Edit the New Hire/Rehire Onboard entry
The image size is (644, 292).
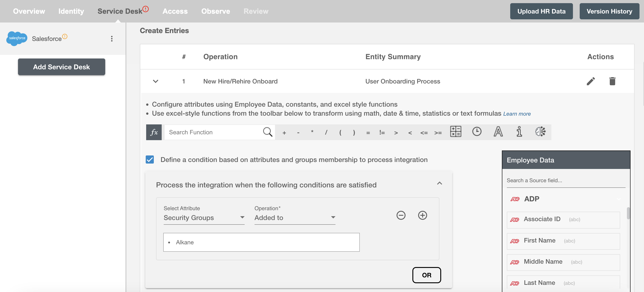(591, 81)
